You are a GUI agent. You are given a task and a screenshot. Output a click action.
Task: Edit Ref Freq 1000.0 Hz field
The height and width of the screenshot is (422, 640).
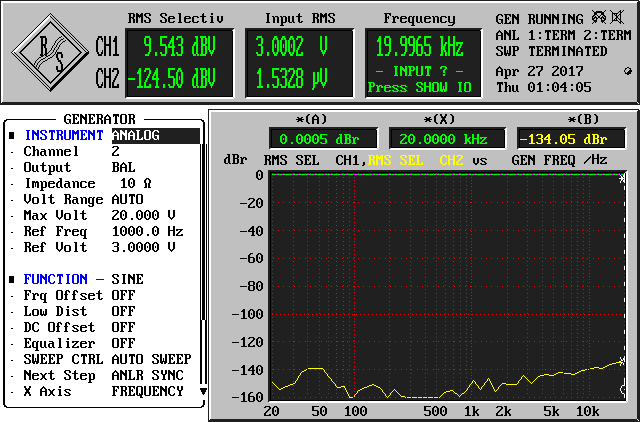click(x=147, y=231)
